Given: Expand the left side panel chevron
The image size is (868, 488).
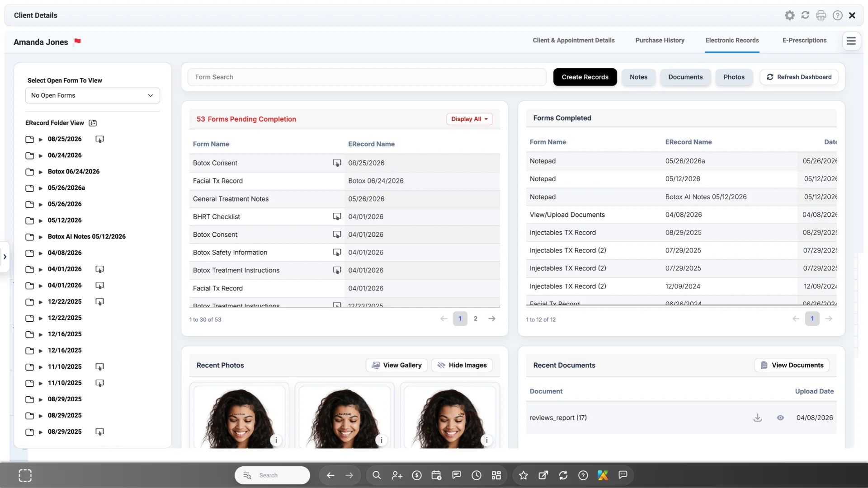Looking at the screenshot, I should [5, 257].
